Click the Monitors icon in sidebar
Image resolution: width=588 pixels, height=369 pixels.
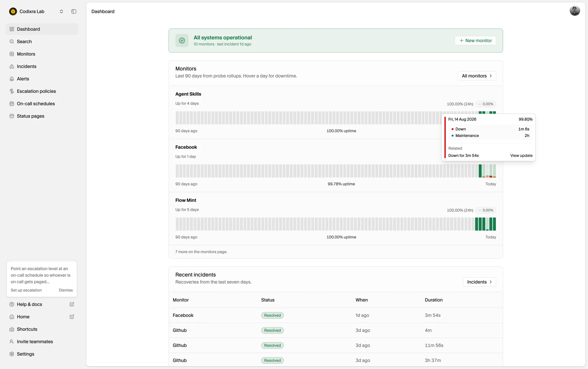click(x=12, y=54)
